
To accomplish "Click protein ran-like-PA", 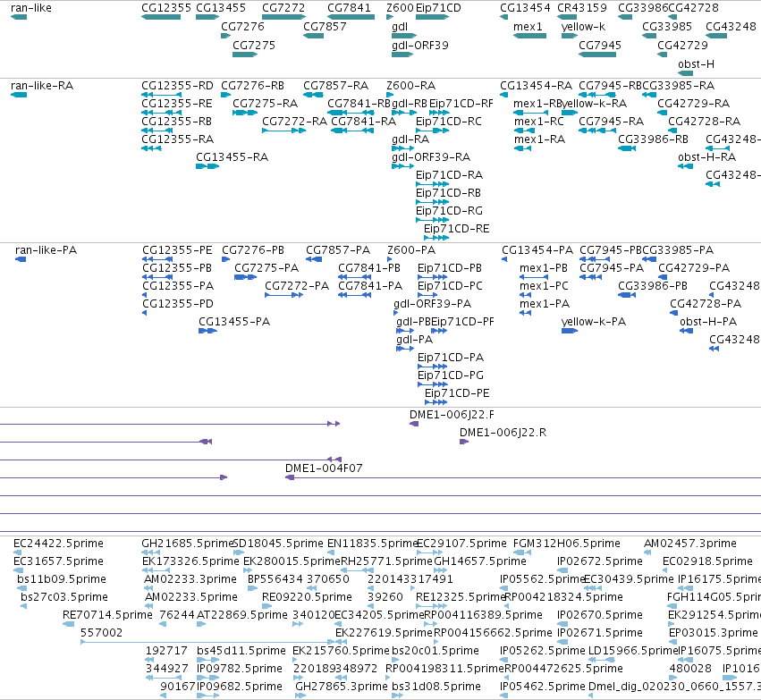I will pyautogui.click(x=21, y=259).
